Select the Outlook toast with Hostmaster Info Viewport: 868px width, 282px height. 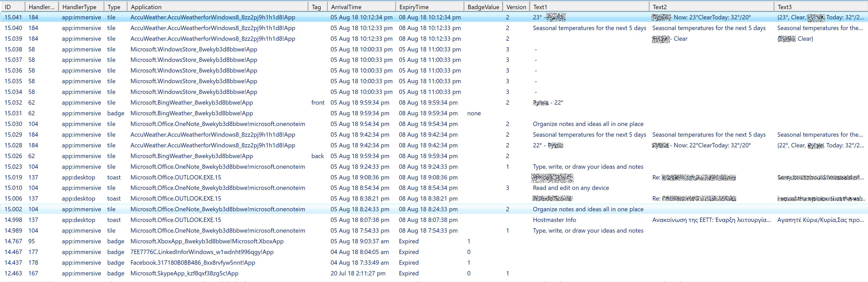pos(554,220)
